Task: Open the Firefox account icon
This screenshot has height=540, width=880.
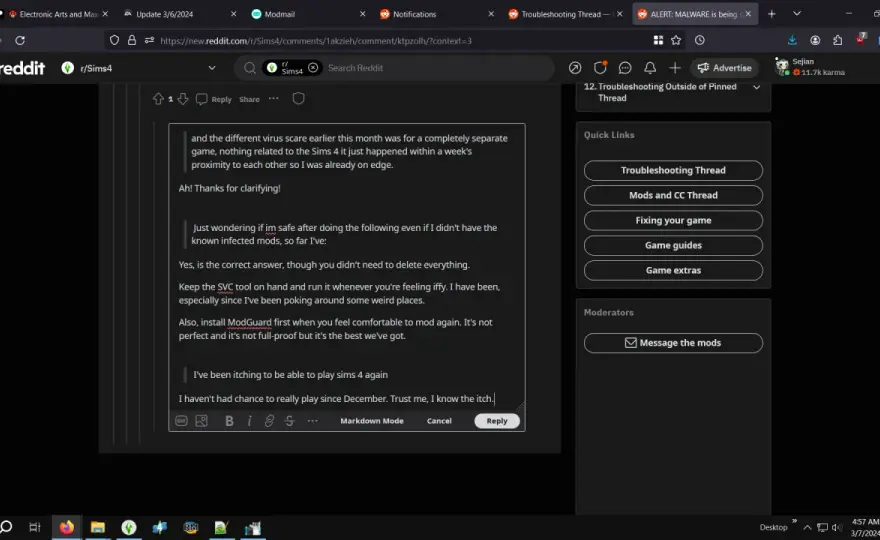Action: point(815,40)
